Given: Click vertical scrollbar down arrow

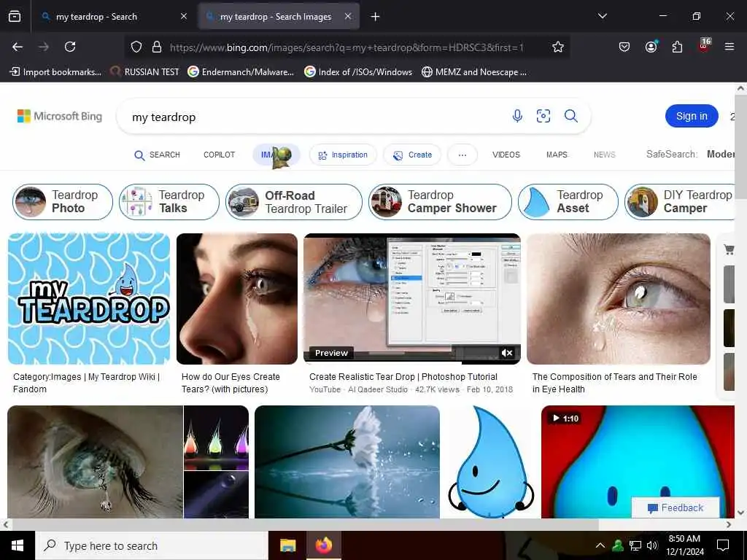Looking at the screenshot, I should click(741, 513).
